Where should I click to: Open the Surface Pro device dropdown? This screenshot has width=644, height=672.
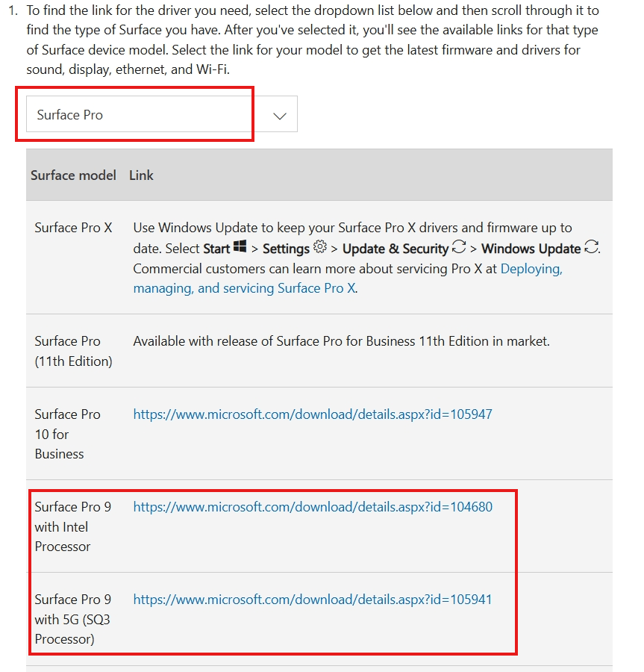[161, 114]
